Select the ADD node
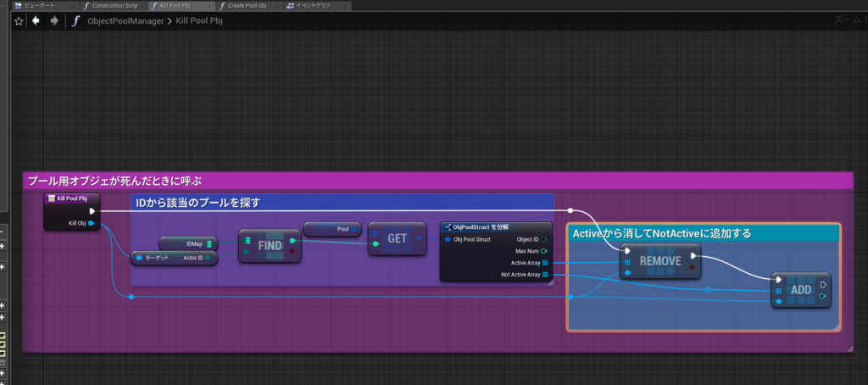868x385 pixels. [801, 290]
